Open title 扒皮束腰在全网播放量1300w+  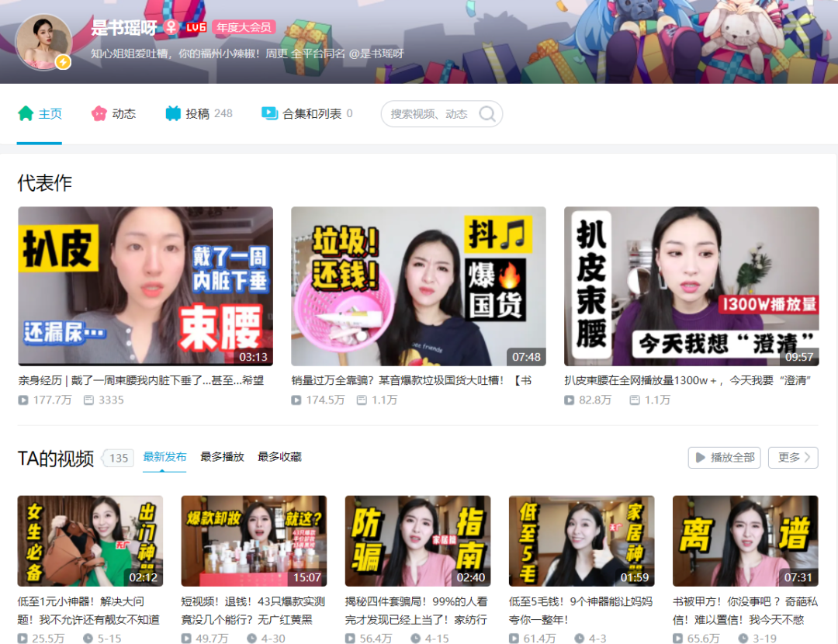pos(688,380)
